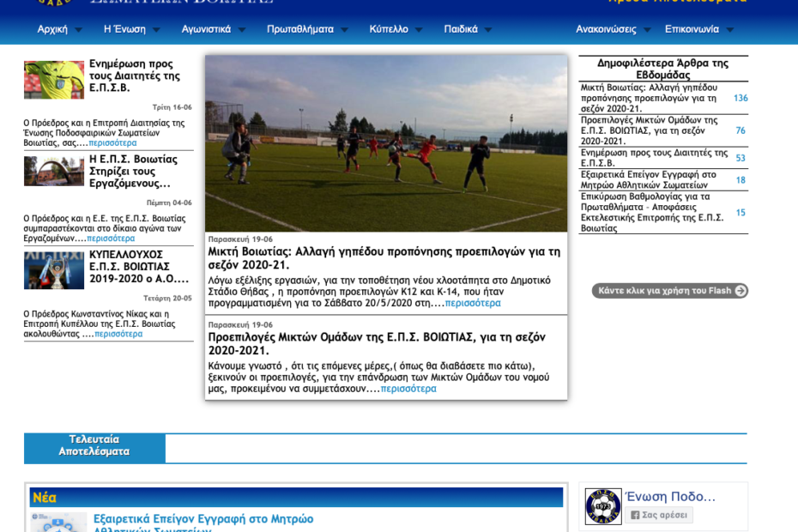Image resolution: width=798 pixels, height=532 pixels.
Task: Click the arrow icon on the Flash button
Action: pos(741,291)
